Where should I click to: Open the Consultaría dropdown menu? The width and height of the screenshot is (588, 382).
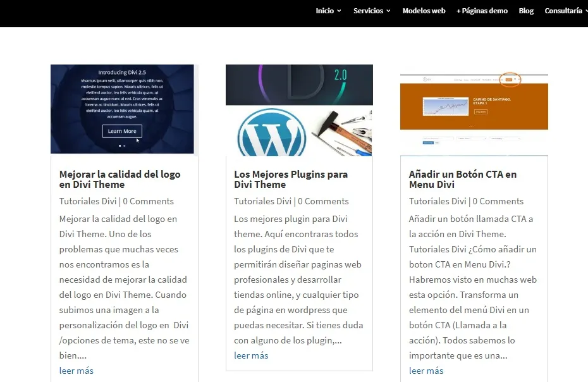(565, 11)
